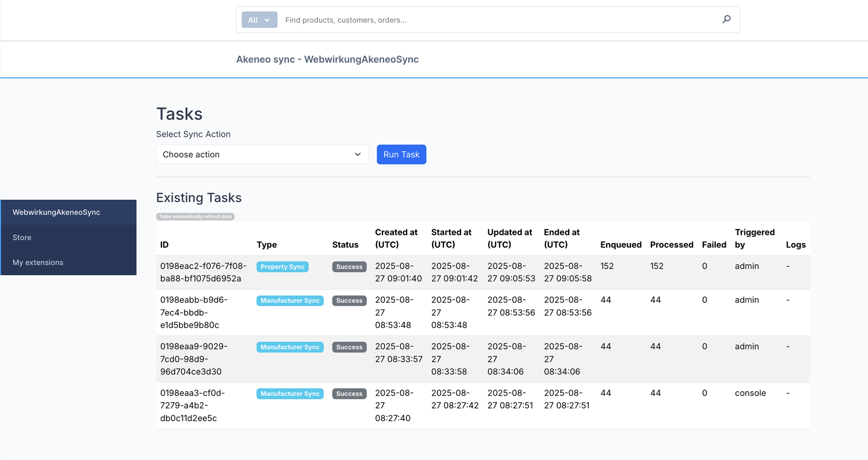The image size is (868, 460).
Task: Click the first Manufacturer Sync badge
Action: (x=290, y=300)
